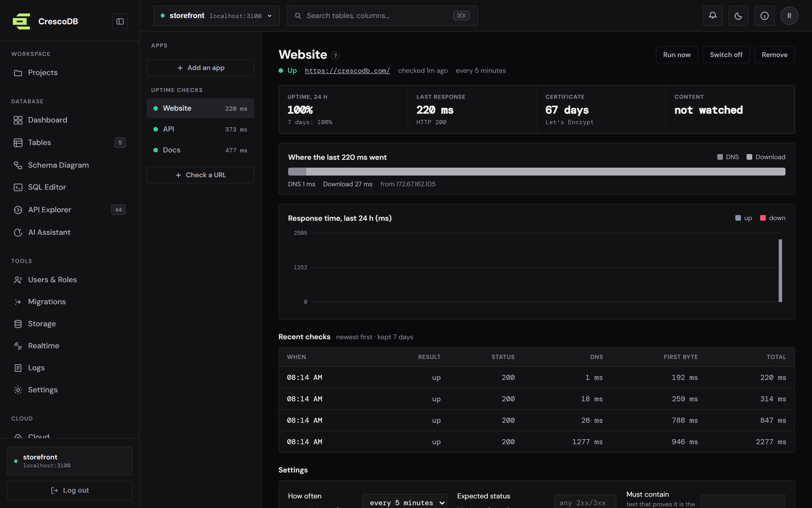Click the SQL Editor terminal icon
This screenshot has width=812, height=508.
pos(18,187)
